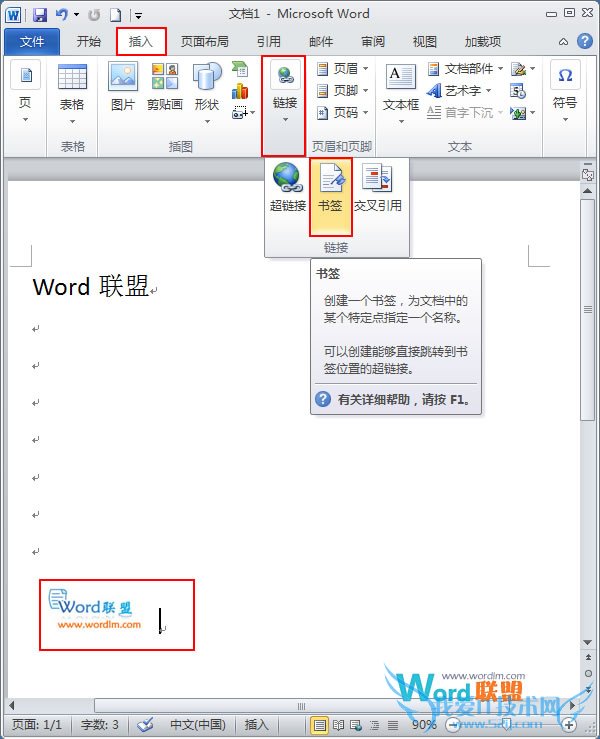Click the zoom out minus button
The width and height of the screenshot is (600, 739).
tap(452, 724)
